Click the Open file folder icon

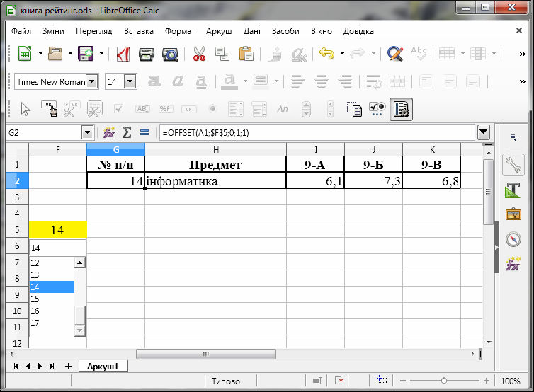point(55,54)
